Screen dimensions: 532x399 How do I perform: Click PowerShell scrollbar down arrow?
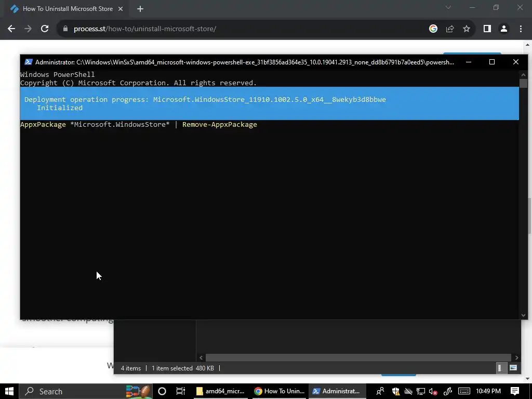[523, 315]
